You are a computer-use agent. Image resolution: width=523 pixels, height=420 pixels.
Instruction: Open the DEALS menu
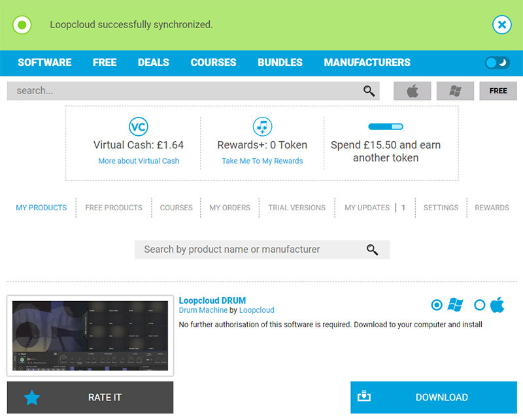(154, 63)
